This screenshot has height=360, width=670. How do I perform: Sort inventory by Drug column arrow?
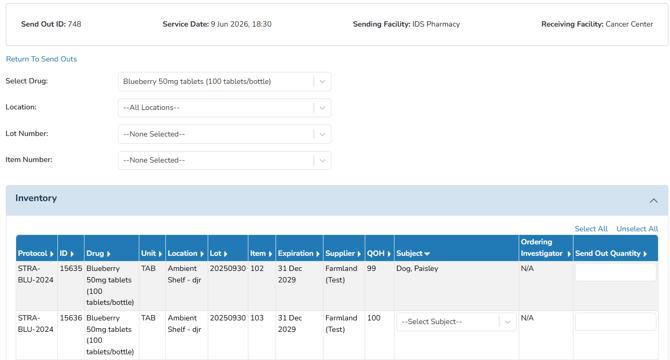pos(109,254)
